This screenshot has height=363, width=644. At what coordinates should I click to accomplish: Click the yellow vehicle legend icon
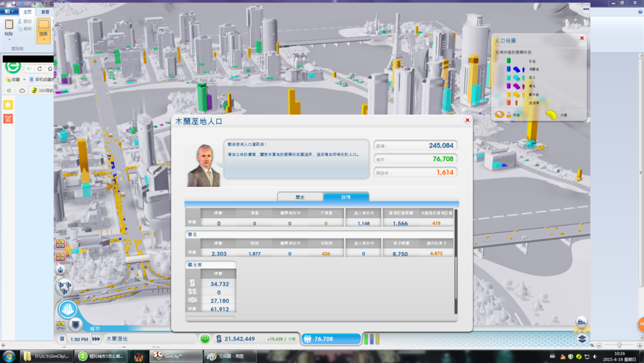pyautogui.click(x=551, y=114)
